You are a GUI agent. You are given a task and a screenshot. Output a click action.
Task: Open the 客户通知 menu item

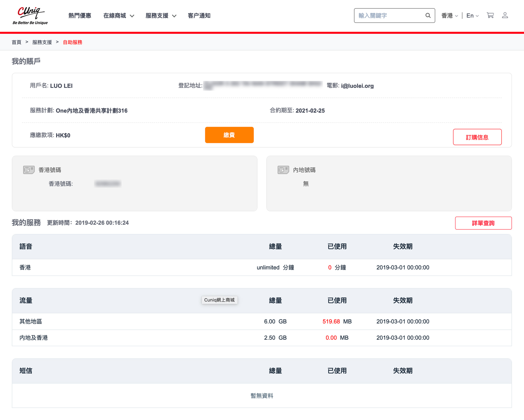(x=199, y=16)
